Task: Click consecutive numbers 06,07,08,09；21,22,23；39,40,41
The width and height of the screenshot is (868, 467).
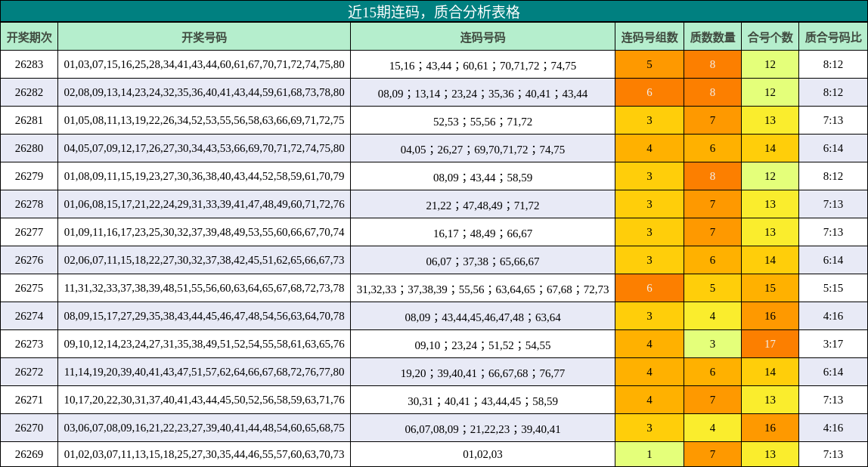Action: click(482, 428)
